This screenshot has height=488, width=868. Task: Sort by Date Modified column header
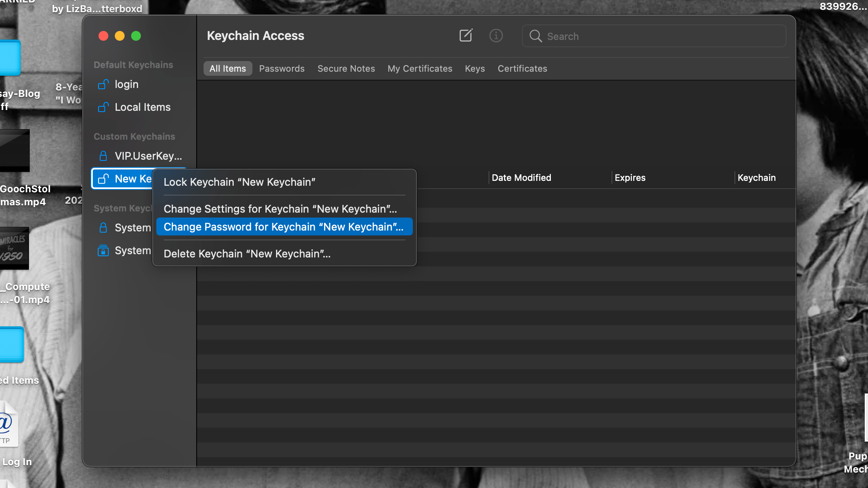(x=521, y=178)
